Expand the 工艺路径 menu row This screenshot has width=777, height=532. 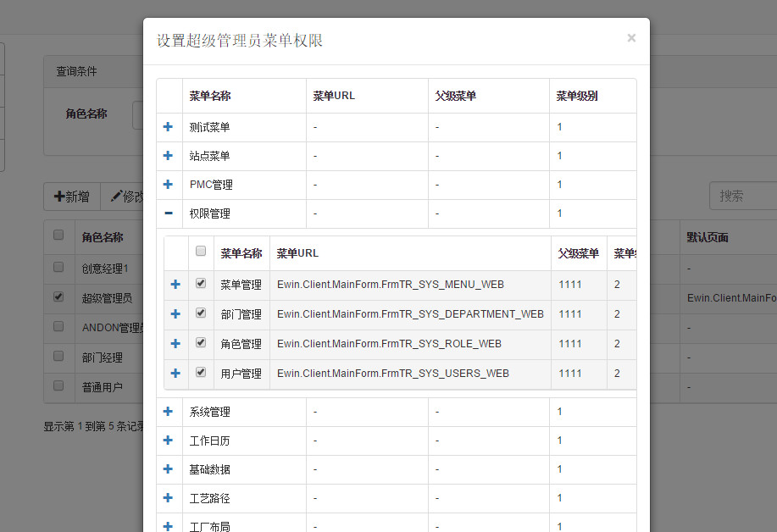(x=168, y=498)
